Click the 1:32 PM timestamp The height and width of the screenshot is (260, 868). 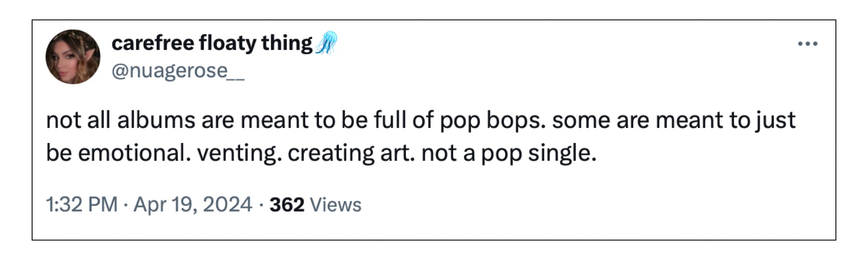[82, 205]
